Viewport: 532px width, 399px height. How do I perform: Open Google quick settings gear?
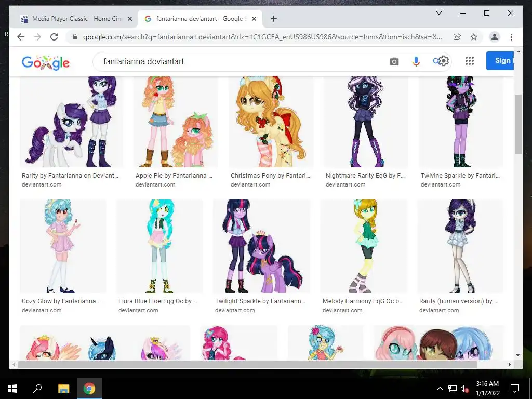tap(444, 61)
